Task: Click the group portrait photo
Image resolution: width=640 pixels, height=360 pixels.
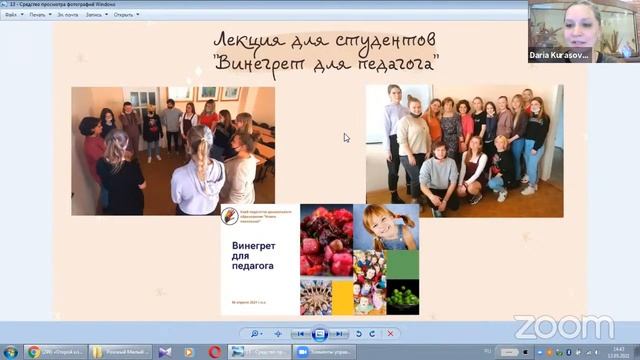Action: coord(464,151)
